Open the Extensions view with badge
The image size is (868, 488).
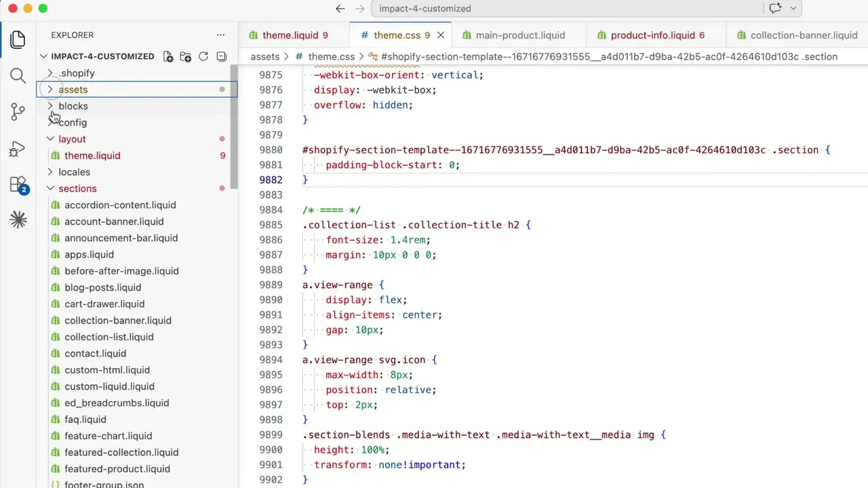(18, 184)
